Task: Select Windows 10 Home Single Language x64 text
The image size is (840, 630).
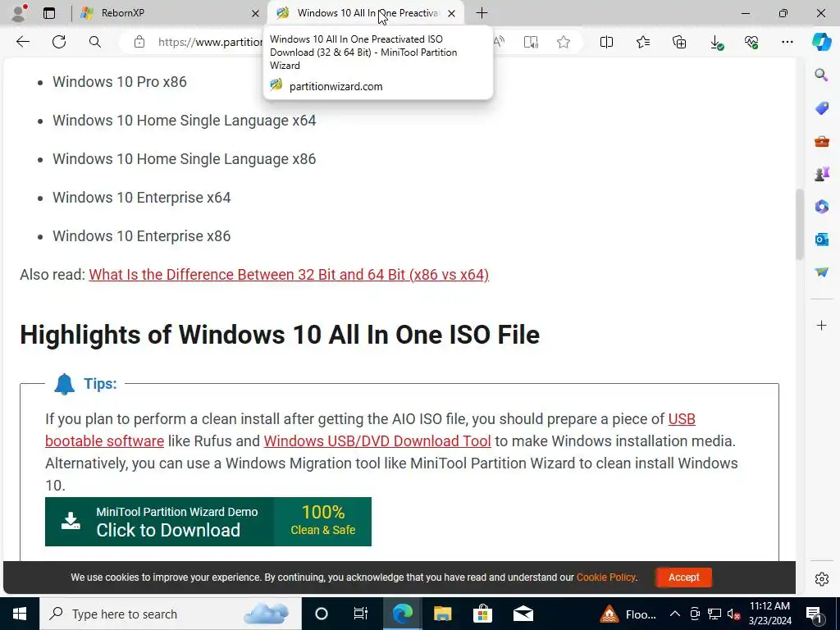Action: tap(185, 121)
